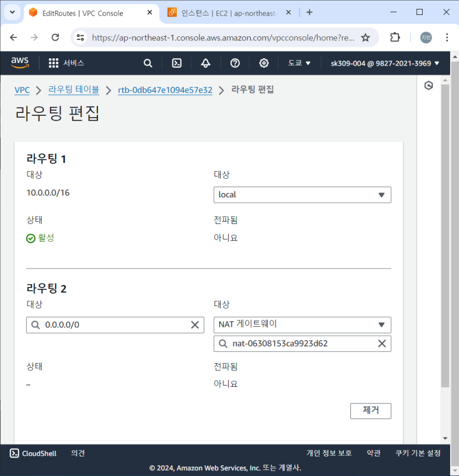Screen dimensions: 459x476
Task: Open rtb-0db647e1094e57e32 breadcrumb link
Action: (x=165, y=90)
